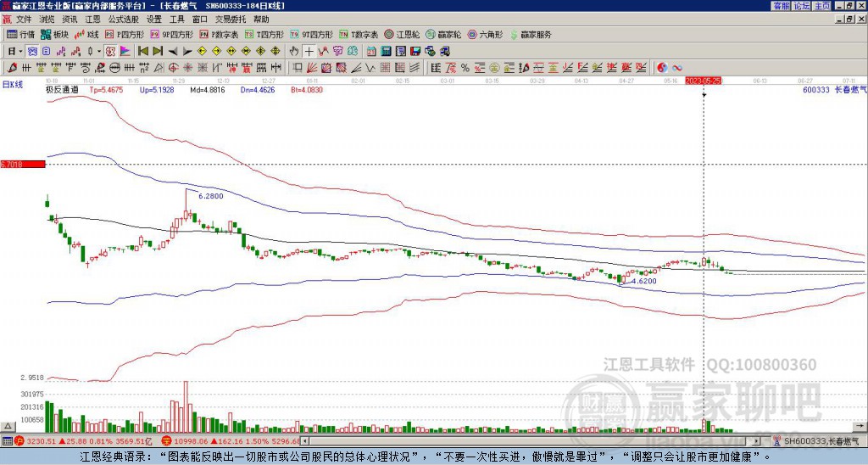This screenshot has width=868, height=465.
Task: Toggle the 权 price adjustment button
Action: 110,51
